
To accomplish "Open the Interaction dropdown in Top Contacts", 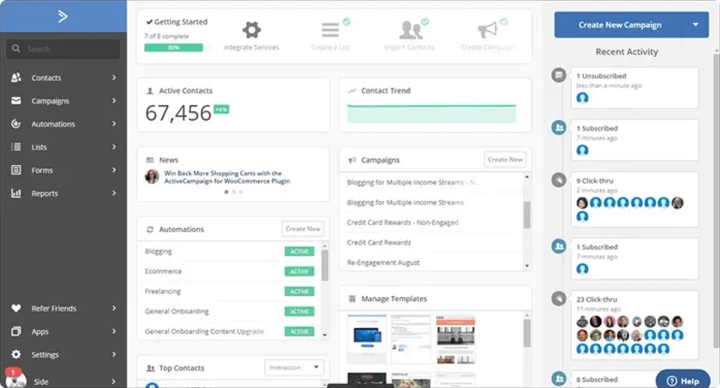I will [x=294, y=367].
